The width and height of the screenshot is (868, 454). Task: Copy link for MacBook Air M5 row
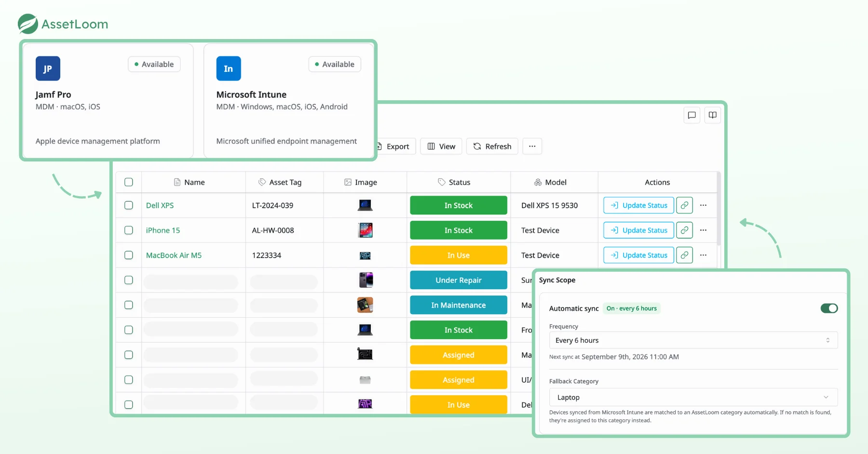pos(684,255)
